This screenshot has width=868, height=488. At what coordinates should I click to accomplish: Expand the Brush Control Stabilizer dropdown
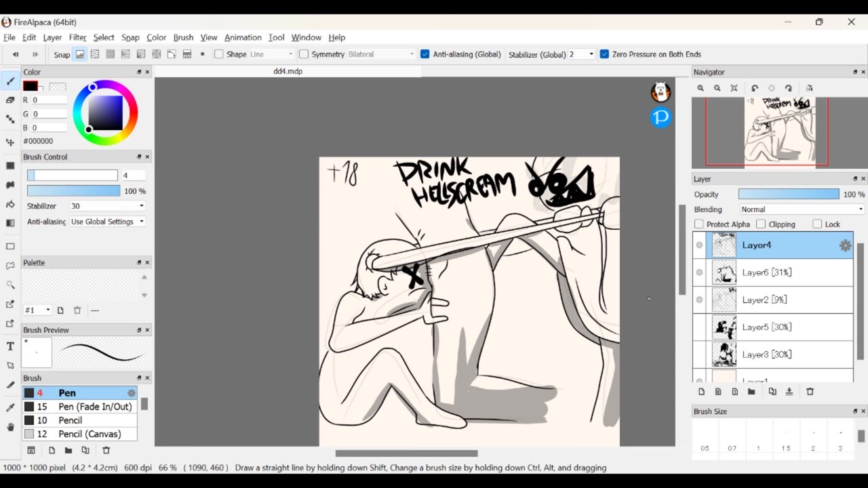(107, 206)
